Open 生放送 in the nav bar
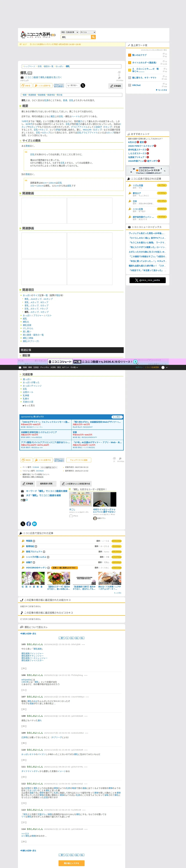Image resolution: width=186 pixels, height=868 pixels. (36, 367)
